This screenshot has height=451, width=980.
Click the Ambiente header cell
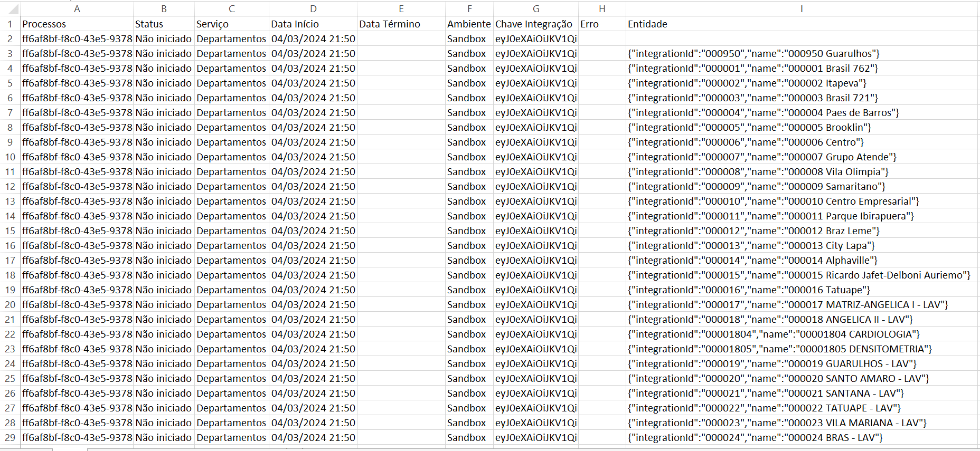tap(469, 24)
